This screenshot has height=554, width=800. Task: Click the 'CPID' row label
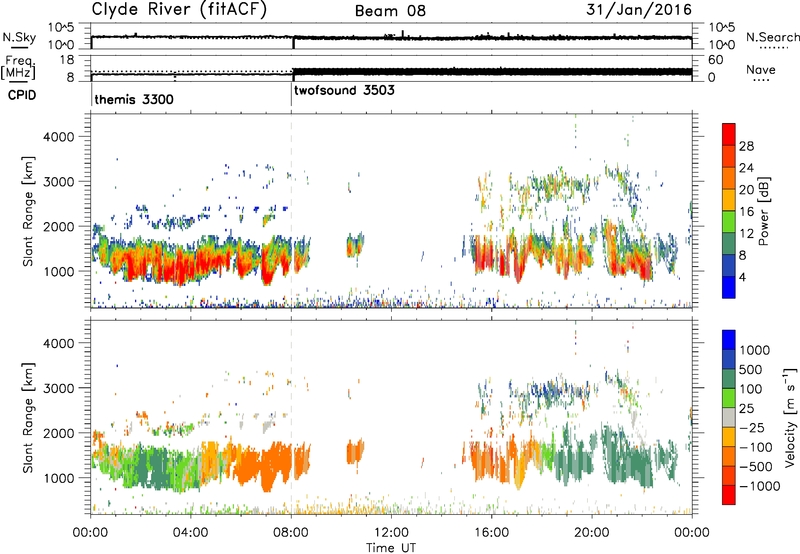click(x=22, y=95)
